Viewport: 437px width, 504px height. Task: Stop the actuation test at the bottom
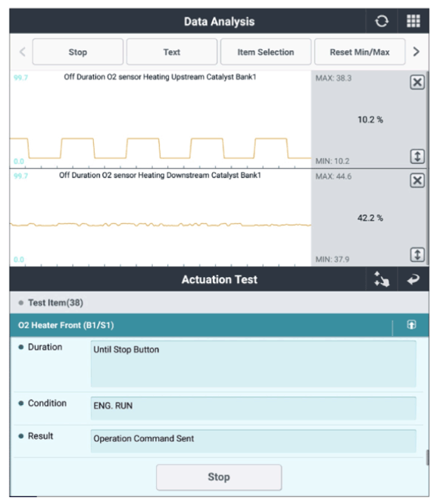pos(219,477)
